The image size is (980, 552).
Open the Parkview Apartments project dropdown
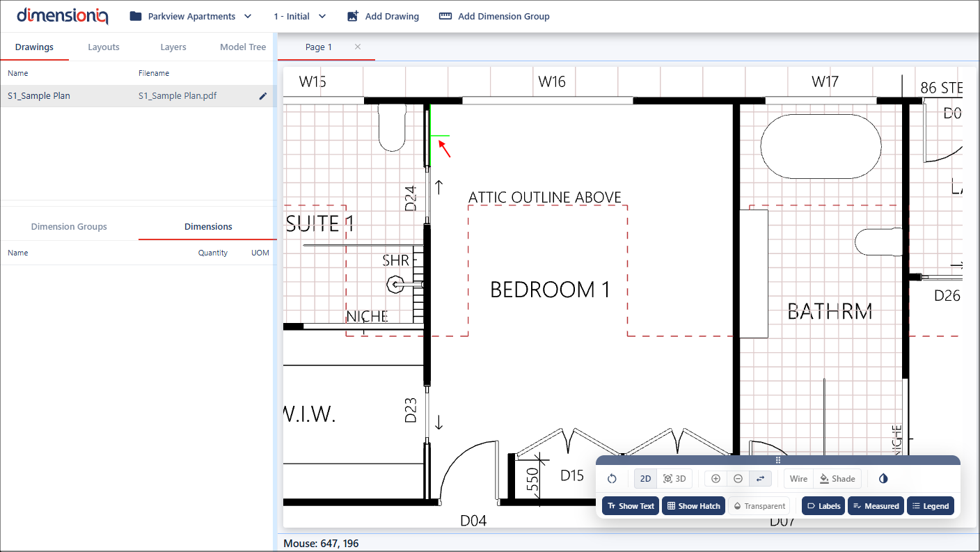click(191, 16)
